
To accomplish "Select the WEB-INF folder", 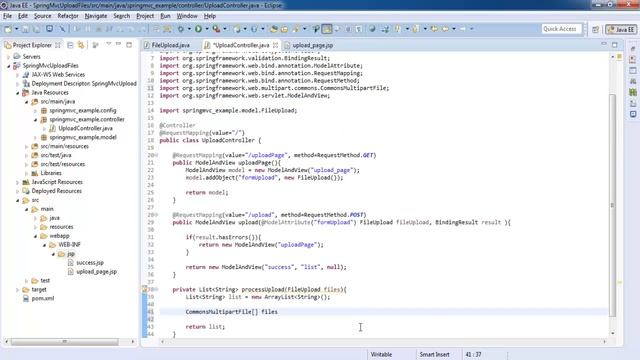I will (69, 245).
